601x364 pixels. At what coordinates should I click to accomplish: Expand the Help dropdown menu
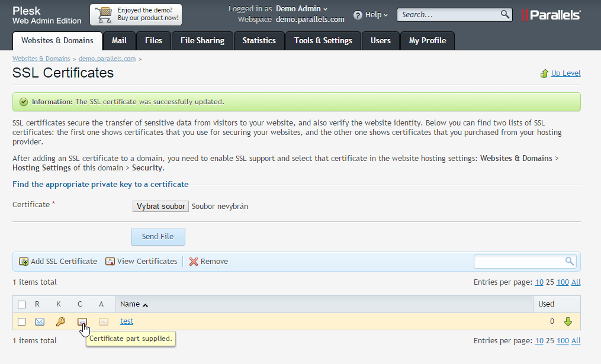(x=377, y=15)
